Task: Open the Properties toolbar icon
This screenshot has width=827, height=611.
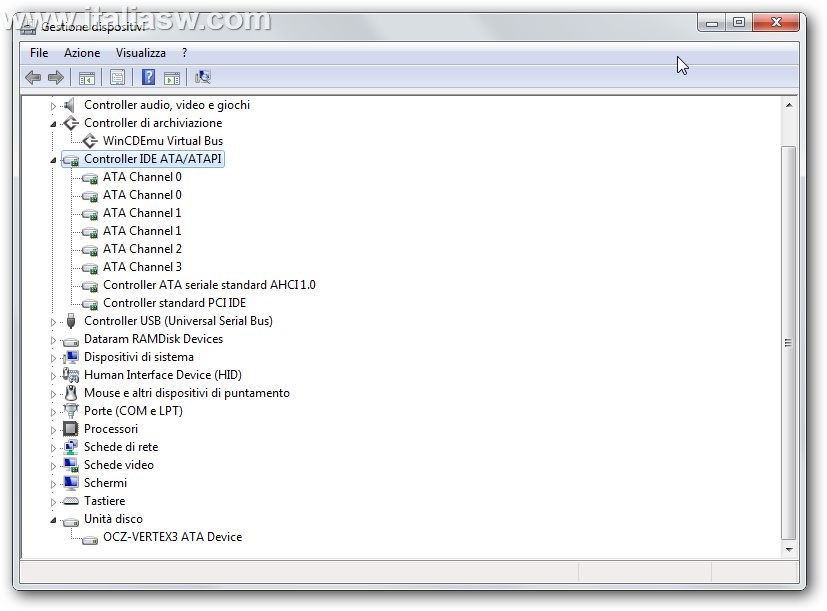Action: pos(117,77)
